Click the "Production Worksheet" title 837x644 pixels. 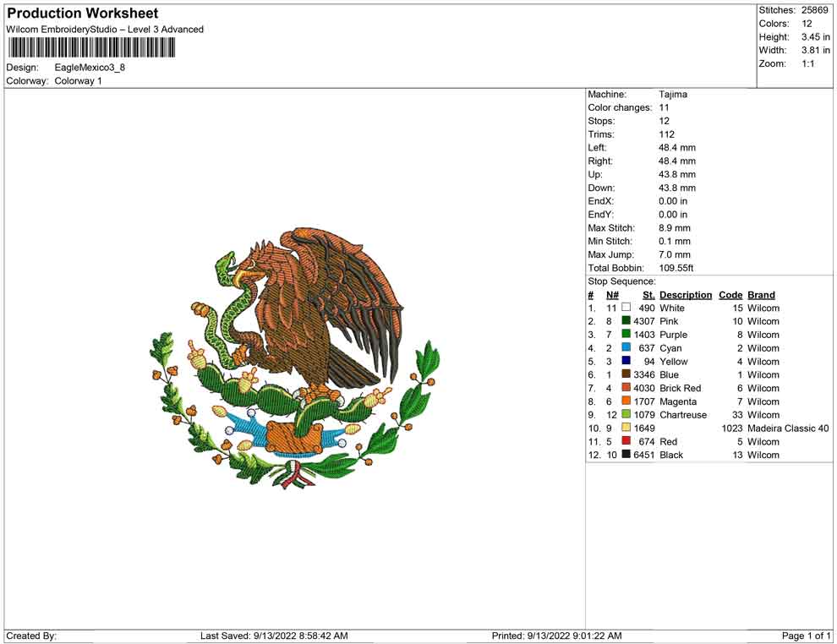[x=83, y=14]
